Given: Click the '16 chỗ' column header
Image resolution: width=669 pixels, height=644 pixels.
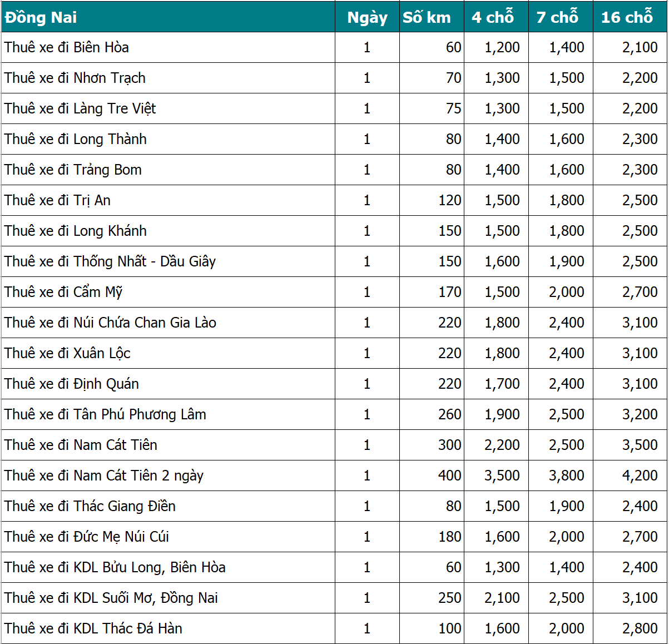Looking at the screenshot, I should pos(627,17).
